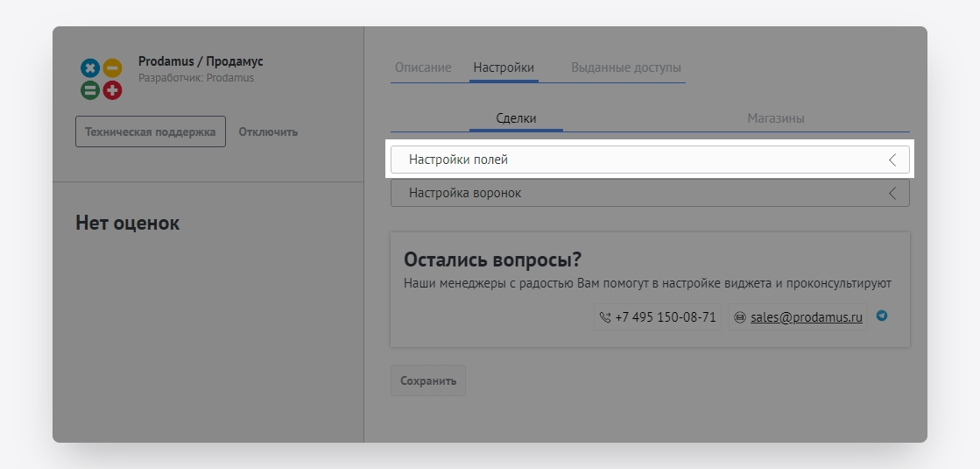Viewport: 980px width, 469px height.
Task: Click the Prodamus calculator logo icon
Action: [x=101, y=78]
